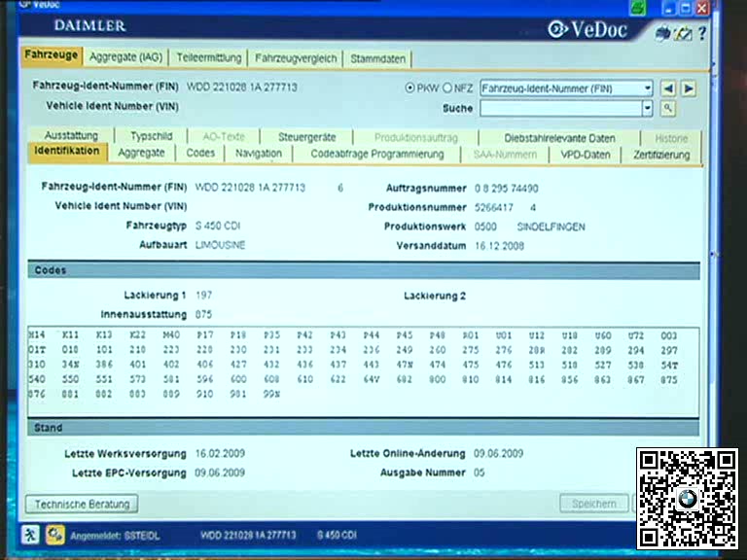747x560 pixels.
Task: Switch to the Typschild sub-tab
Action: tap(152, 136)
